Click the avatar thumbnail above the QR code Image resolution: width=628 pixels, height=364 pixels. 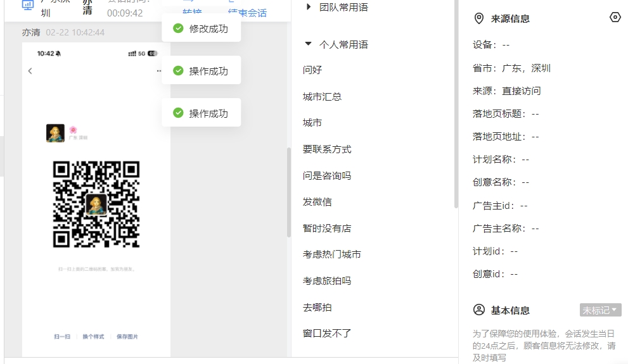tap(55, 133)
